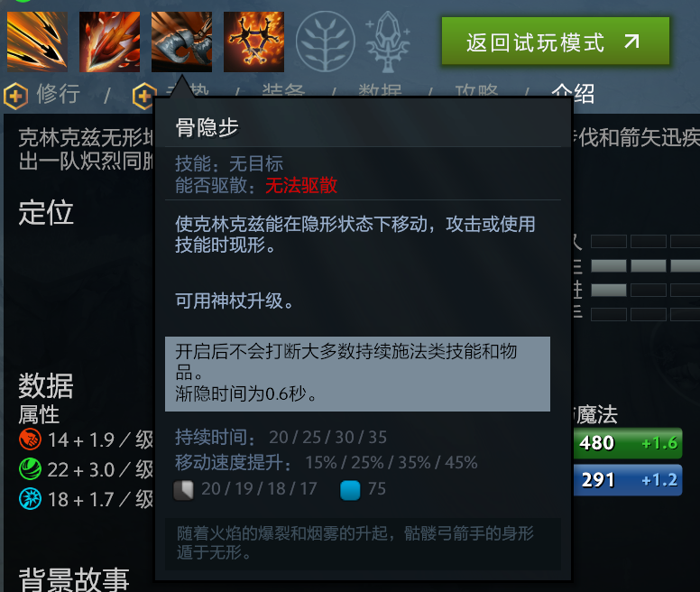Open the Aghanim's scepter upgrade icon
The height and width of the screenshot is (592, 700).
tap(388, 42)
